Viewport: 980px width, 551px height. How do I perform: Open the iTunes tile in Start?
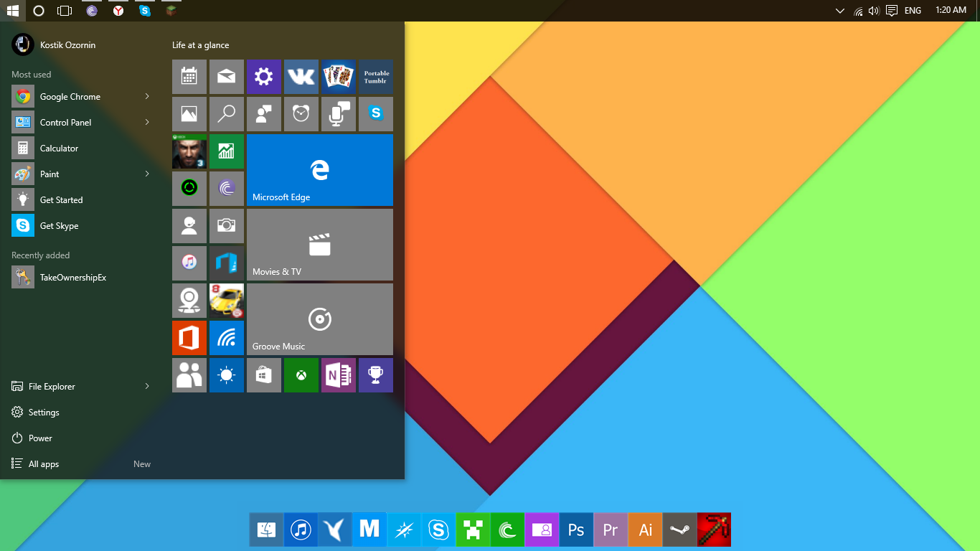189,263
